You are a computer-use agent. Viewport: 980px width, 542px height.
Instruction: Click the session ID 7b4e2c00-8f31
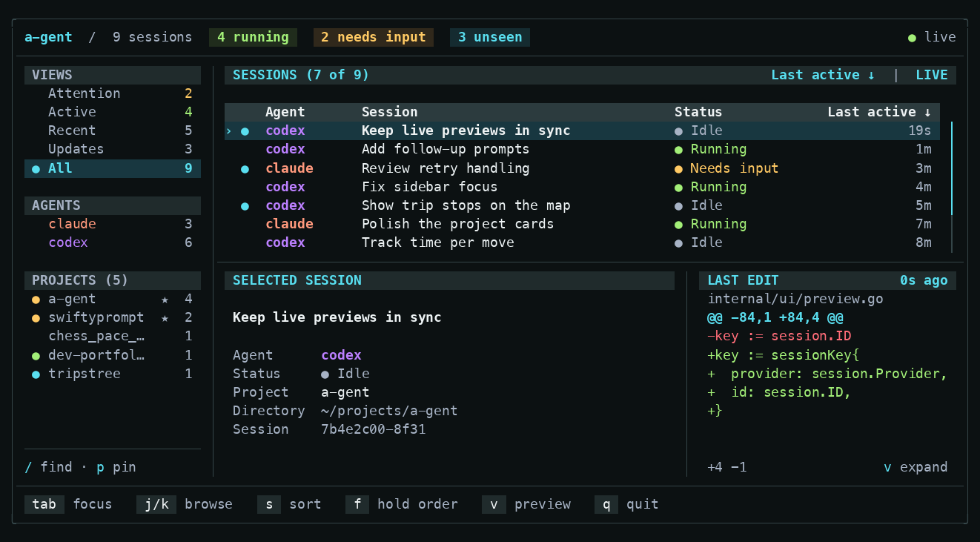tap(374, 429)
